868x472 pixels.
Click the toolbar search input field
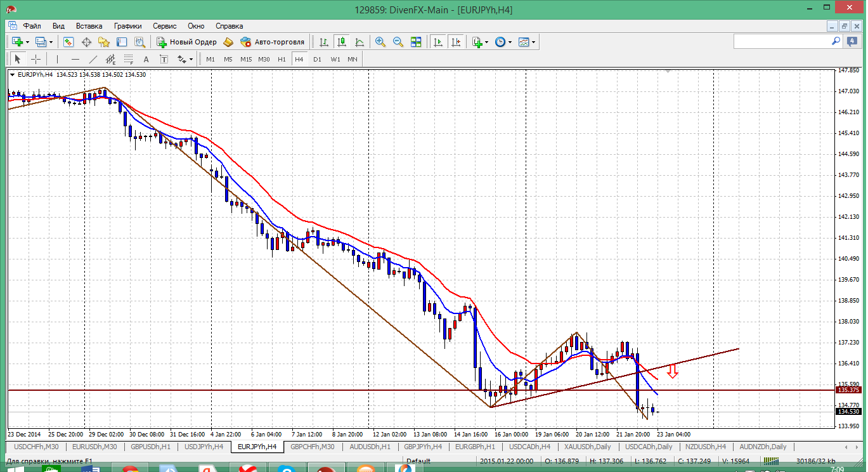pos(782,41)
